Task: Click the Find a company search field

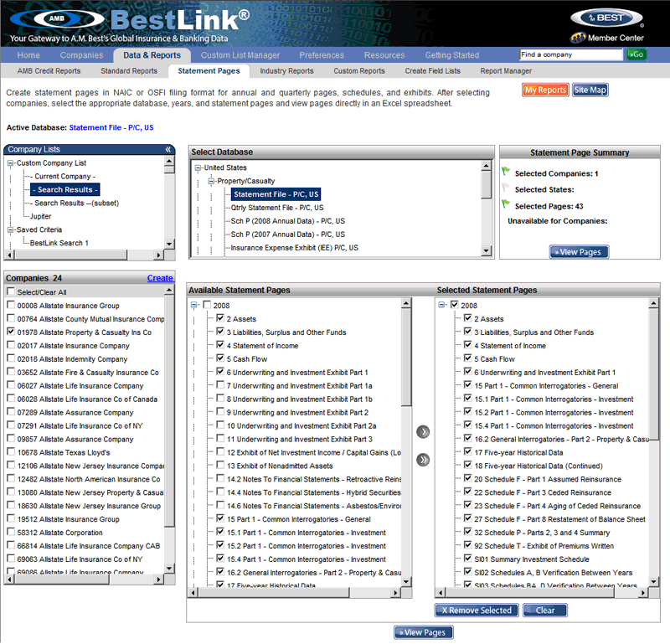Action: pyautogui.click(x=571, y=54)
